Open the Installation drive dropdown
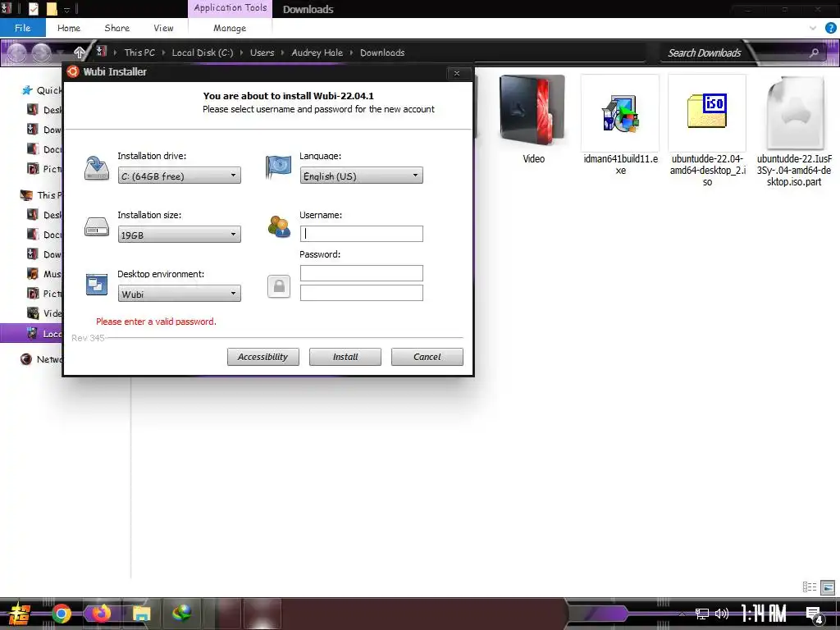The height and width of the screenshot is (630, 840). click(179, 176)
